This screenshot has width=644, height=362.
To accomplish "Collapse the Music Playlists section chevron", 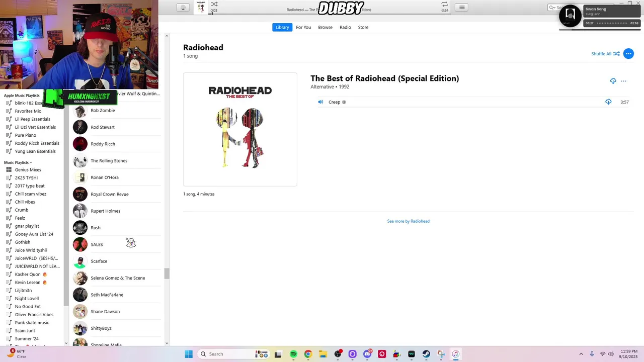I will tap(31, 162).
